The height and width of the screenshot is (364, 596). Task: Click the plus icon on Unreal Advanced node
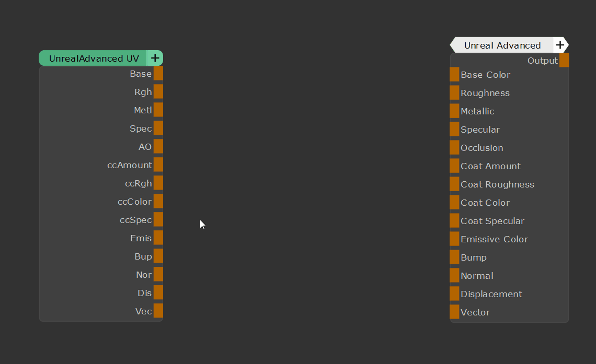[560, 45]
